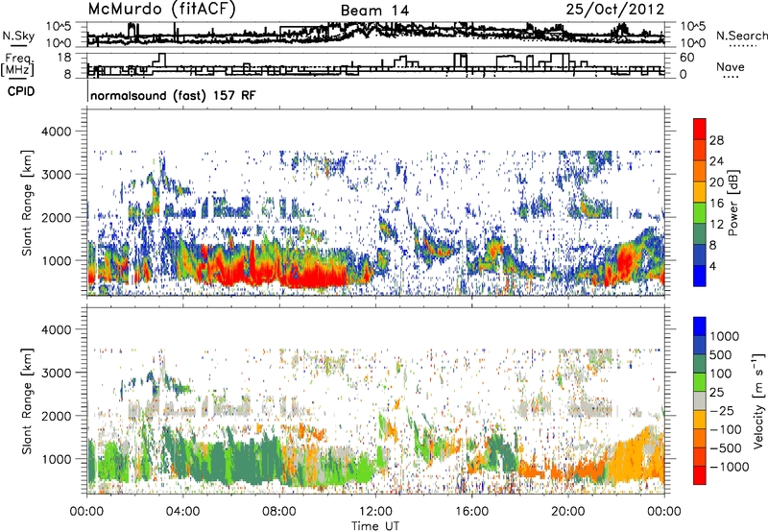Click the 'Nave' legend label
The image size is (768, 532).
(731, 66)
